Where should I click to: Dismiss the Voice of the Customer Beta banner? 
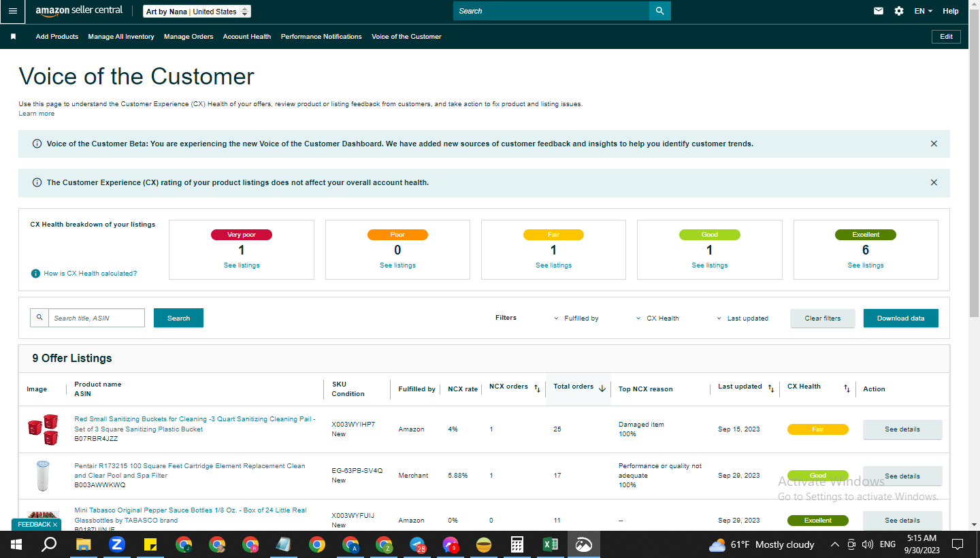pyautogui.click(x=934, y=144)
